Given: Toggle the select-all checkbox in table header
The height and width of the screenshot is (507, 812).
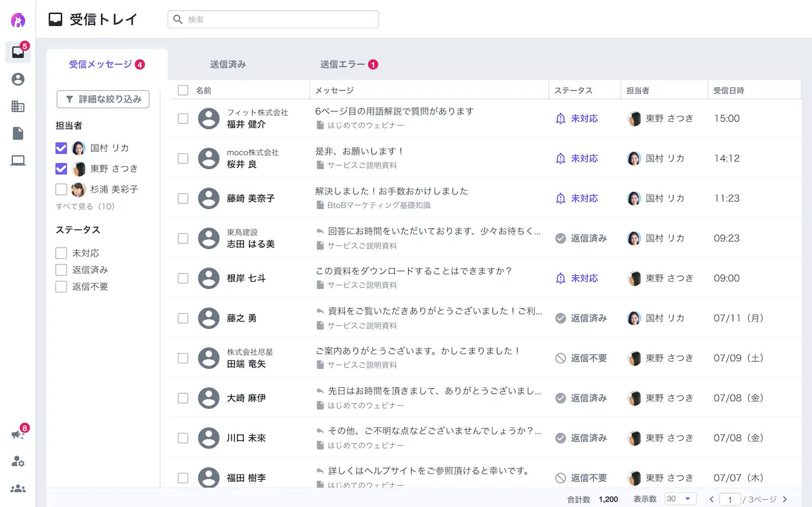Looking at the screenshot, I should 183,90.
